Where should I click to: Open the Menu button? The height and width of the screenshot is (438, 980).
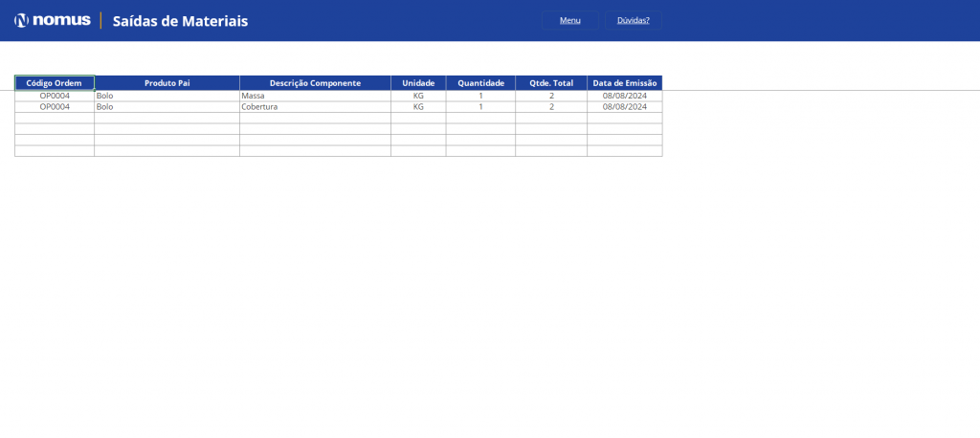(x=570, y=20)
